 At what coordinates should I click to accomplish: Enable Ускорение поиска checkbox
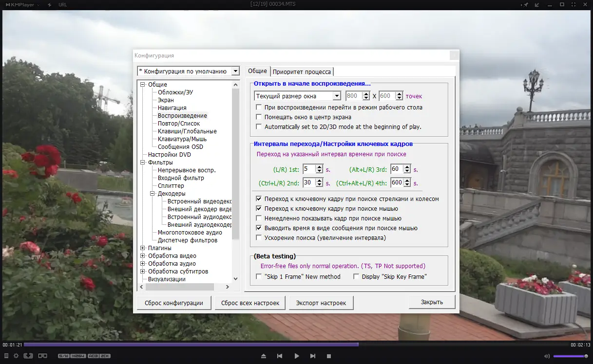pos(259,237)
